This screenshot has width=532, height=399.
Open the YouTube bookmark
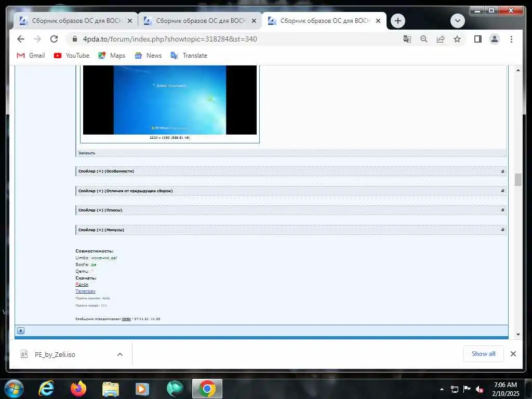click(72, 55)
